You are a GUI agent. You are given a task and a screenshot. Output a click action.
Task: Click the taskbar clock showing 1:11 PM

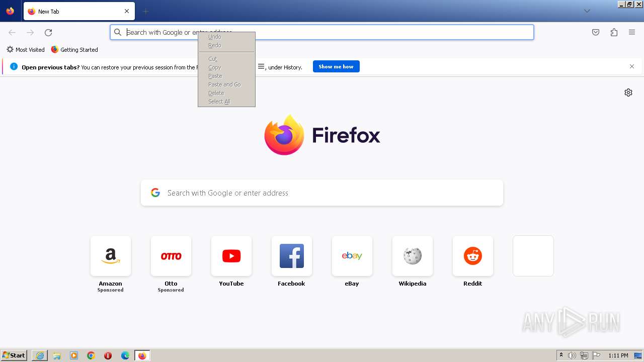coord(618,355)
